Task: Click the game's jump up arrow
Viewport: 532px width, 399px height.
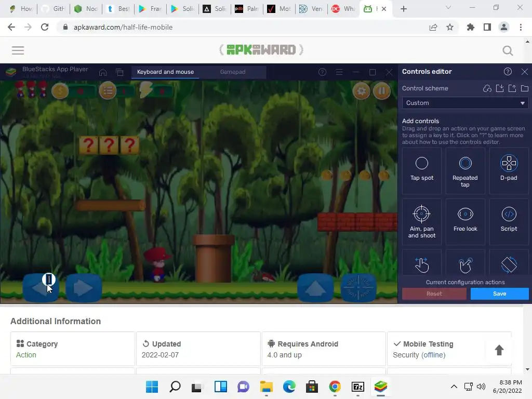Action: point(315,288)
